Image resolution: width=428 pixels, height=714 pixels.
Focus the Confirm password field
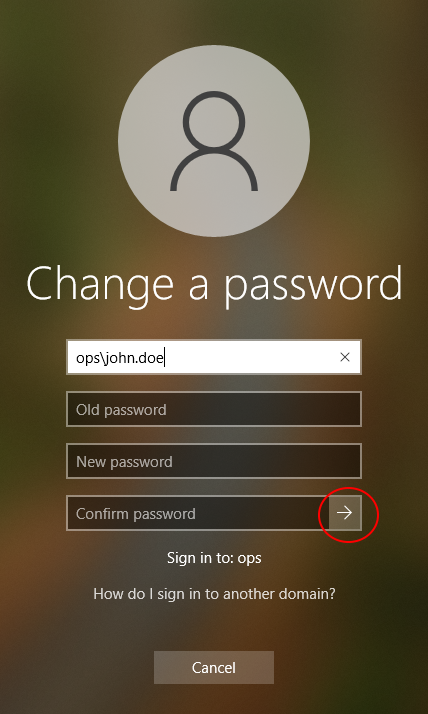(198, 513)
